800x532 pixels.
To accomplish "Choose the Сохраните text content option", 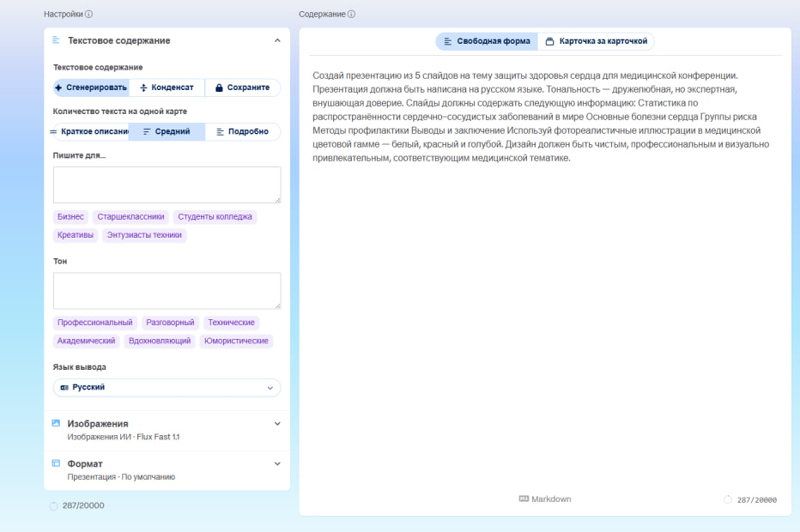I will coord(242,88).
